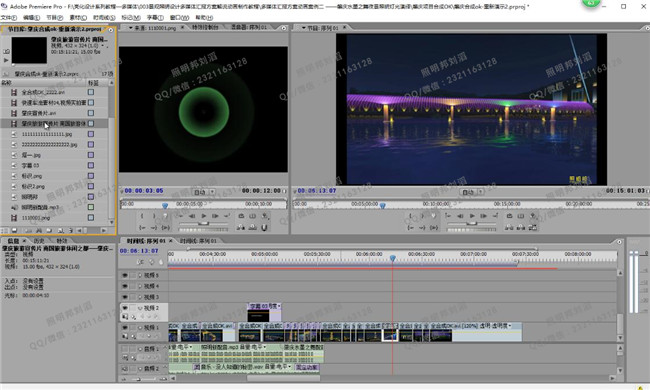Image resolution: width=650 pixels, height=390 pixels.
Task: Set source monitor in point
Action: coord(142,216)
